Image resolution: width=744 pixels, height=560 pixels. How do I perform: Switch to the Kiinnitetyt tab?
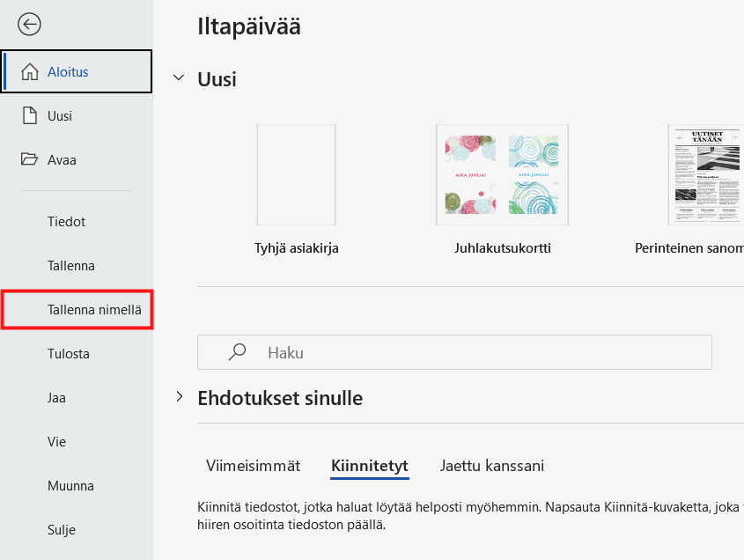pyautogui.click(x=370, y=466)
